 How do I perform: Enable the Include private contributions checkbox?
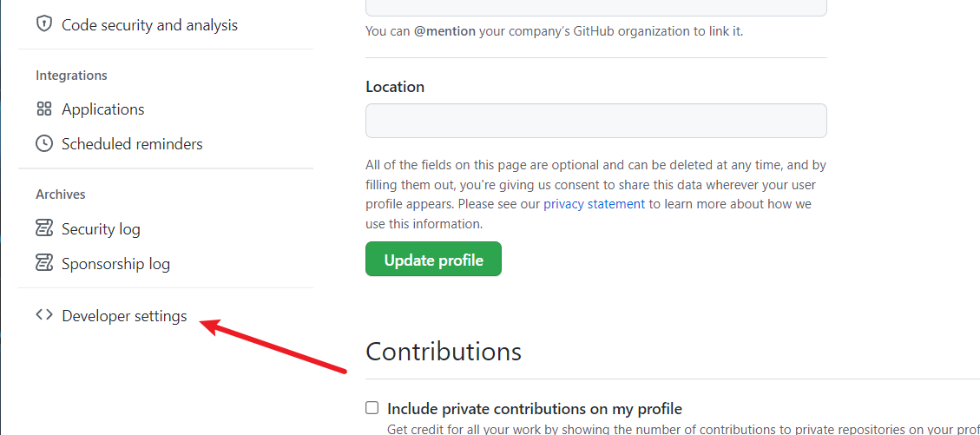click(372, 408)
